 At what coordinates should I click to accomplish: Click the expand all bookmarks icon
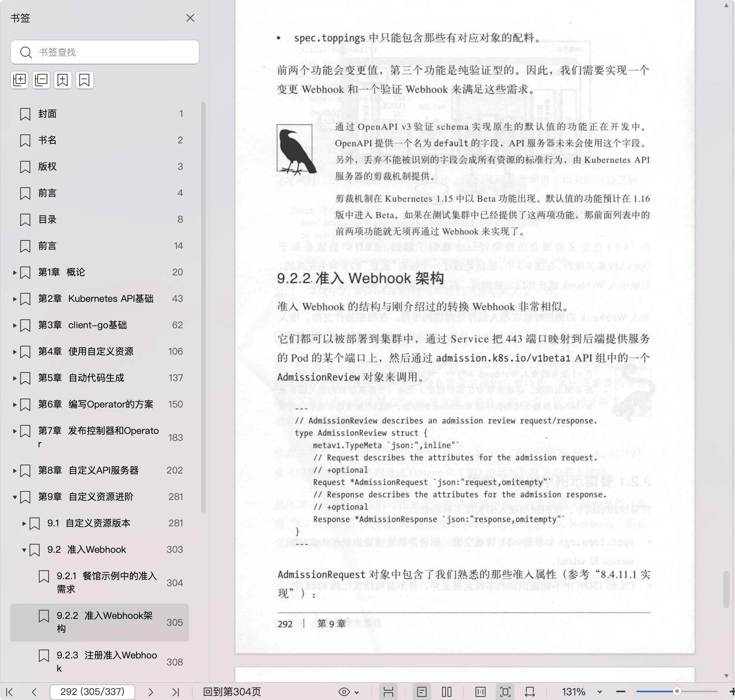19,80
